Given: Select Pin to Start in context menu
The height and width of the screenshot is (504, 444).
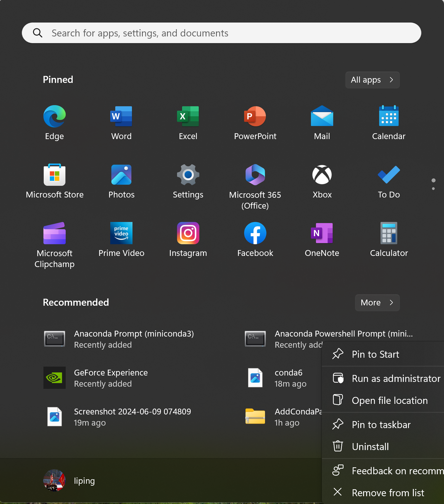Looking at the screenshot, I should 375,354.
